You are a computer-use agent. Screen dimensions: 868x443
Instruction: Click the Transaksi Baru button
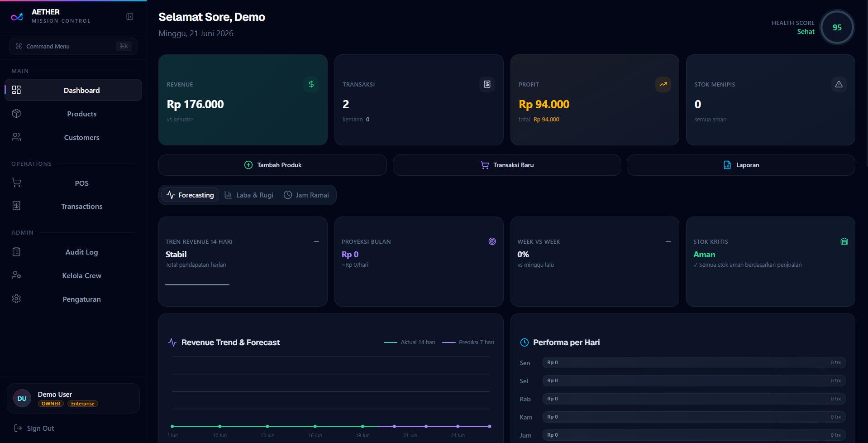click(x=507, y=165)
